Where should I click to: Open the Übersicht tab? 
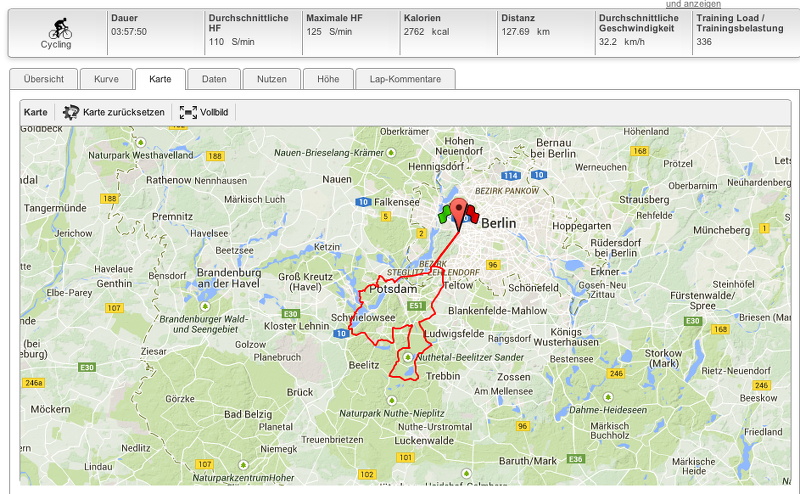click(44, 79)
